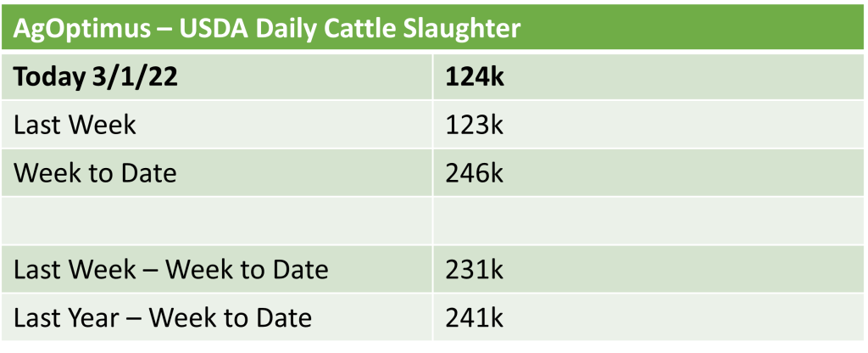
Task: Click the 'Last Year – Week to Date' label
Action: coord(163,317)
